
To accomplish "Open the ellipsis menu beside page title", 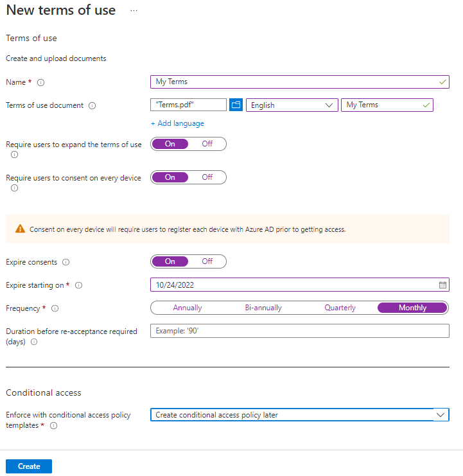I will 134,11.
